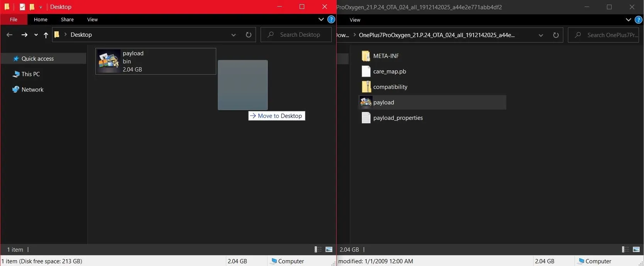
Task: Open the Customize Quick Access Toolbar dropdown
Action: click(41, 7)
